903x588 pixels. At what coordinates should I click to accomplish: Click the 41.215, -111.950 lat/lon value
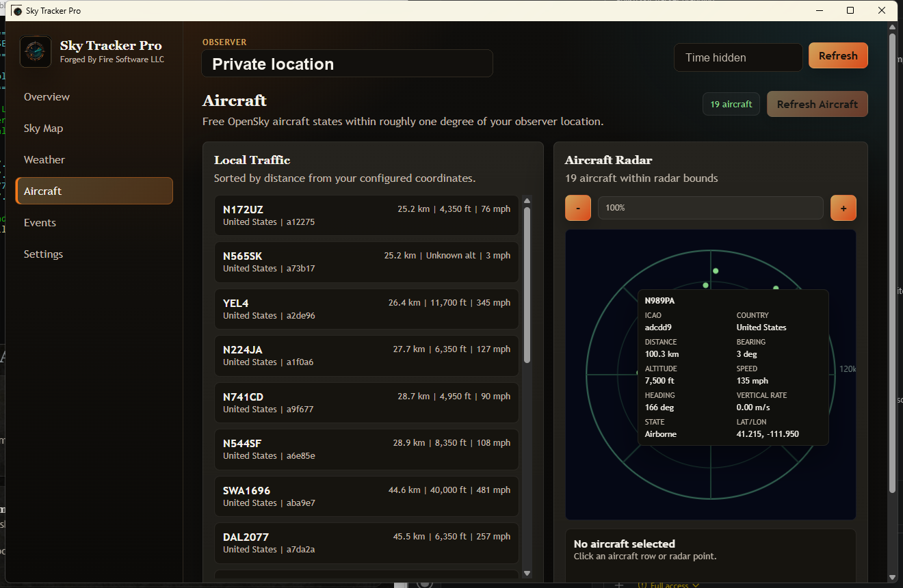(x=768, y=434)
